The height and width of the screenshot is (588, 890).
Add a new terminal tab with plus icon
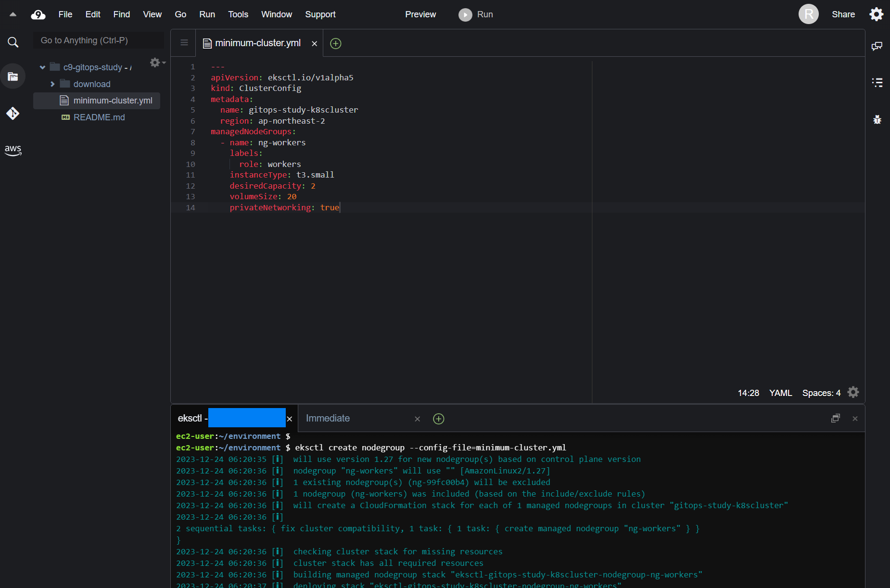438,419
